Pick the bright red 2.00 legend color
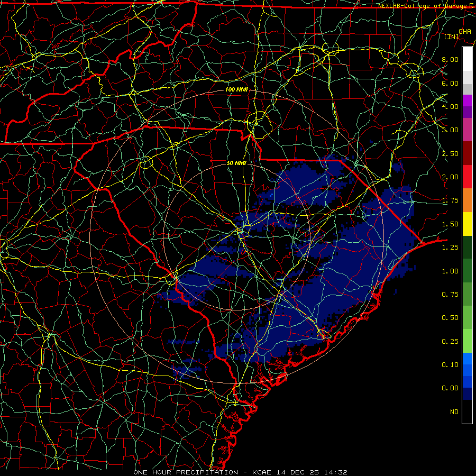The image size is (476, 476). tap(467, 177)
